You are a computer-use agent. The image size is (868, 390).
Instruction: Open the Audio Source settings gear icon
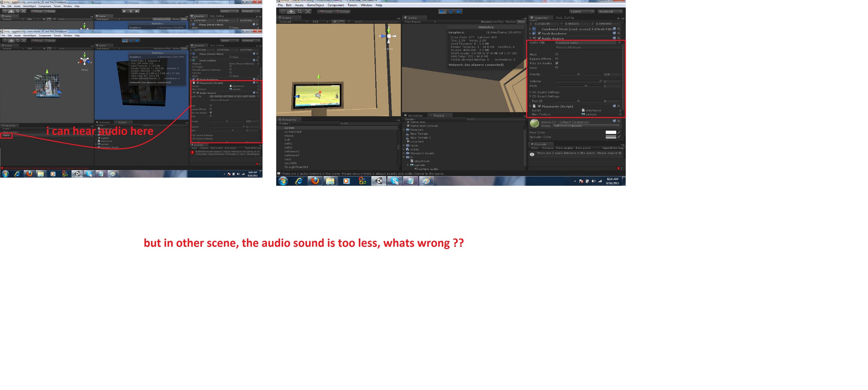(619, 38)
